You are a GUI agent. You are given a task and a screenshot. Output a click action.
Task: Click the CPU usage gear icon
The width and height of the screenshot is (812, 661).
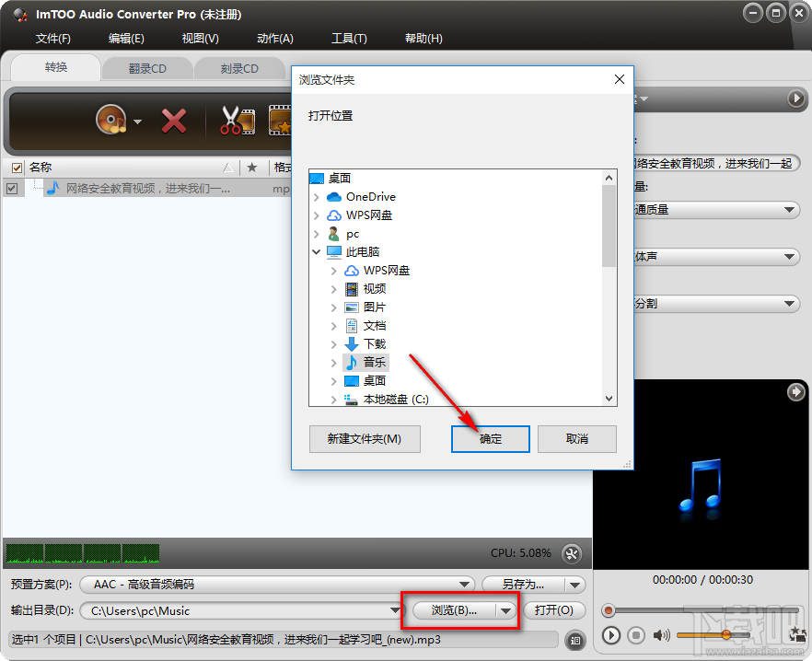click(571, 553)
